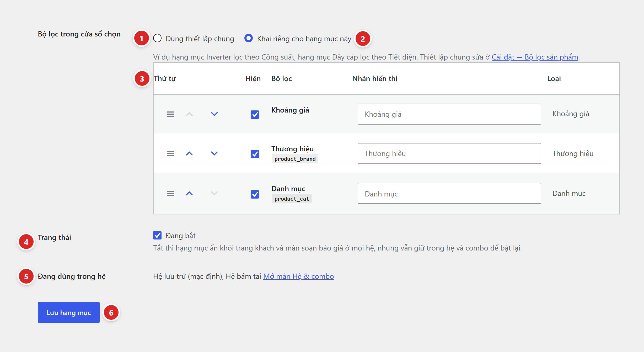
Task: Click the 'Bộ lọc' column header
Action: point(282,78)
